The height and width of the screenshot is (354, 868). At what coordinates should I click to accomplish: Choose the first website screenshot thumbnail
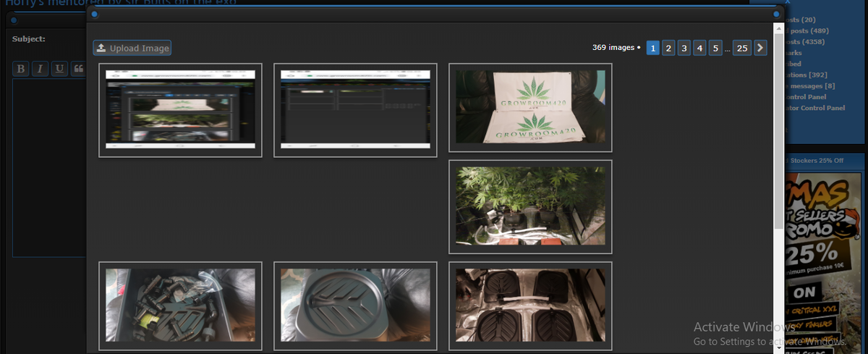click(x=180, y=110)
